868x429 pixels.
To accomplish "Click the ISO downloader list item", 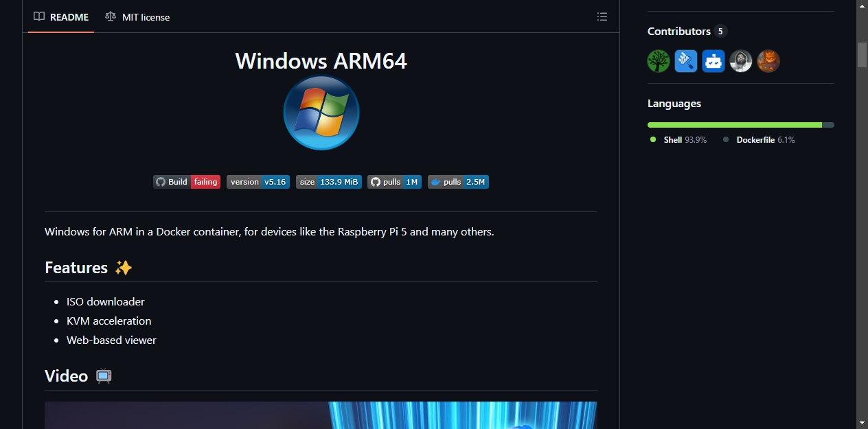I will click(106, 301).
